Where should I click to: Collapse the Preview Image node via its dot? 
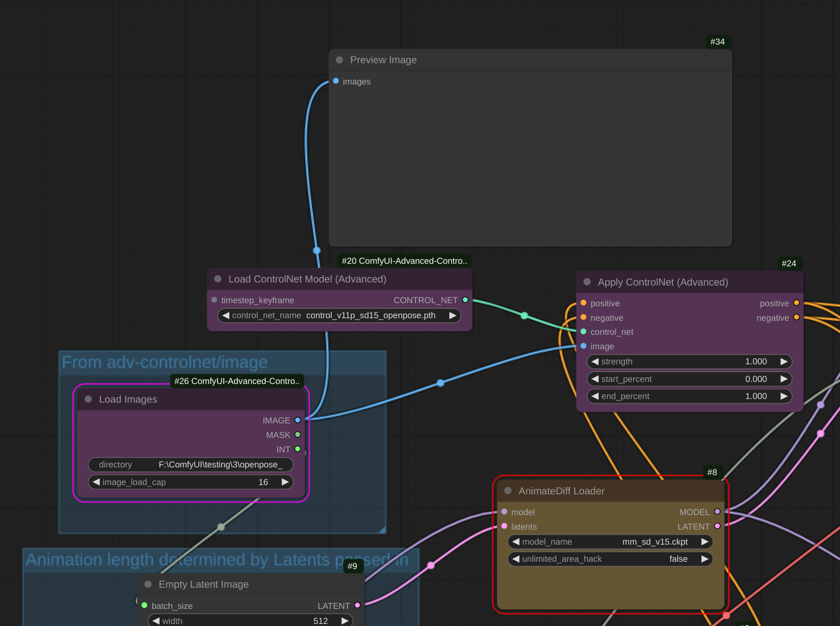[339, 60]
